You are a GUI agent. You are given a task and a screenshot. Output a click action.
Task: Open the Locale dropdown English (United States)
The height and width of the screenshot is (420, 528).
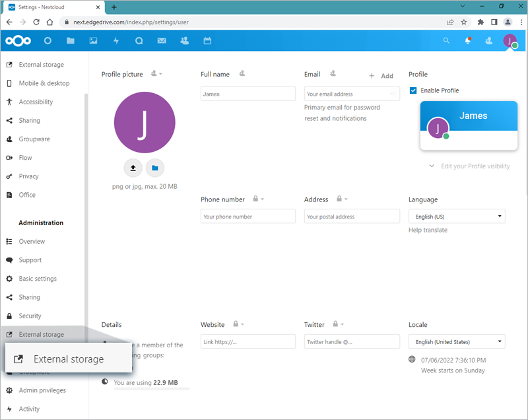[x=457, y=341]
